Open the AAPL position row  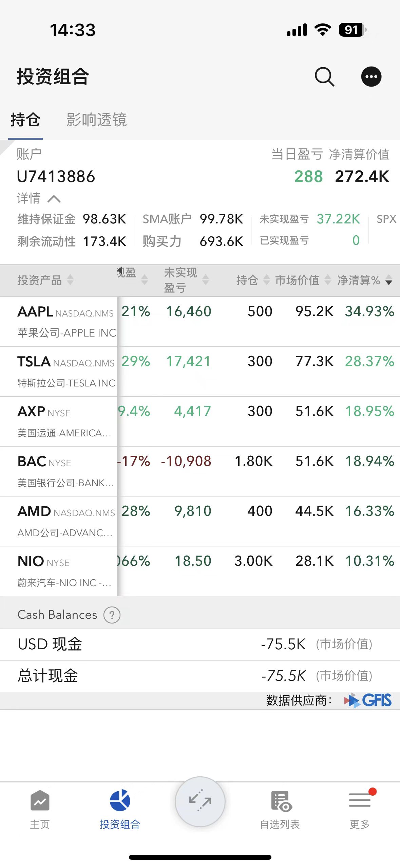click(x=200, y=321)
